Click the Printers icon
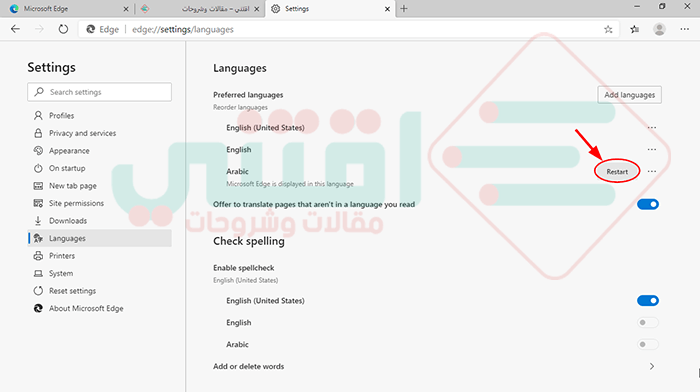Image resolution: width=700 pixels, height=392 pixels. tap(38, 256)
